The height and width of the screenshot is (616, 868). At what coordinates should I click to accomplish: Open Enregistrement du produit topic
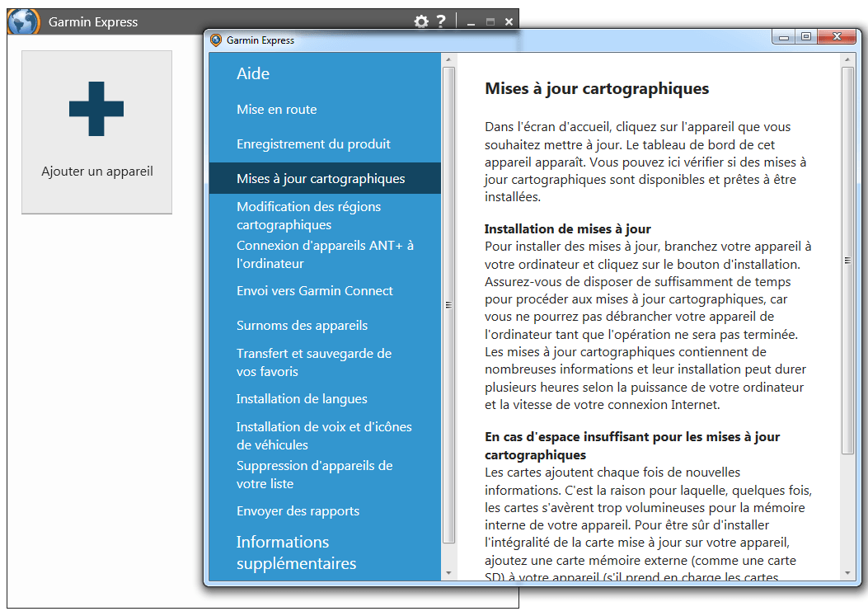(x=313, y=144)
